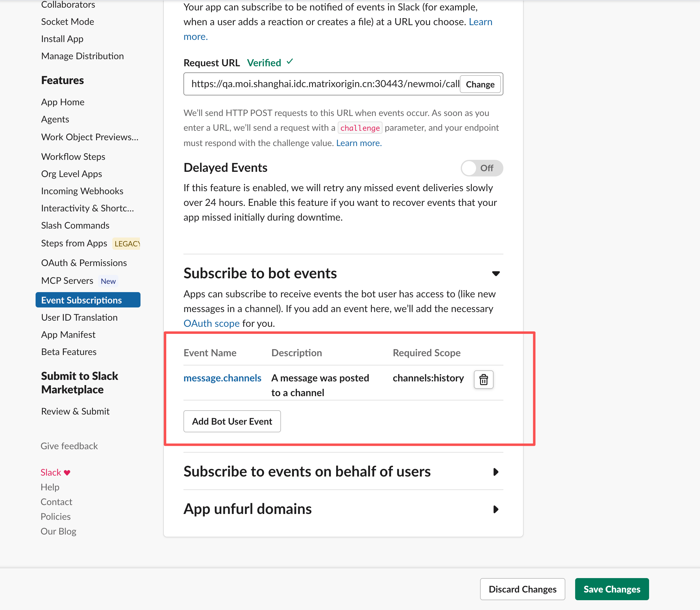700x610 pixels.
Task: Open the Policies footer link
Action: pos(56,516)
